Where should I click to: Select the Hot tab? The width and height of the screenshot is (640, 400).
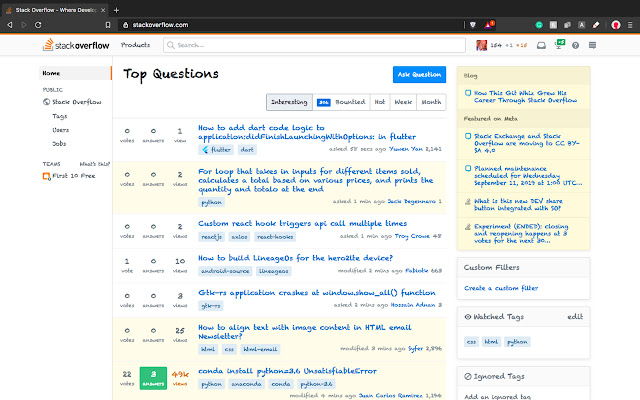click(x=380, y=102)
